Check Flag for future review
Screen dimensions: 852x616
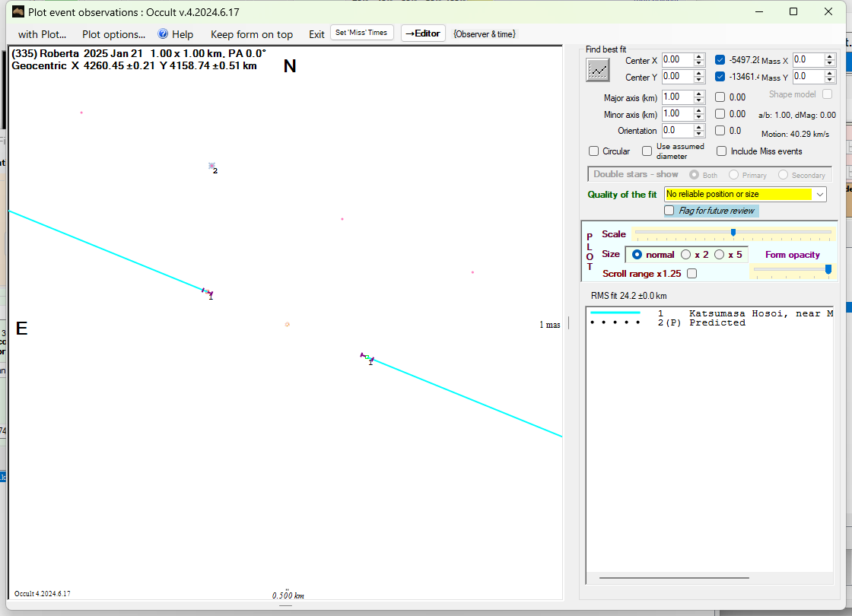coord(669,211)
